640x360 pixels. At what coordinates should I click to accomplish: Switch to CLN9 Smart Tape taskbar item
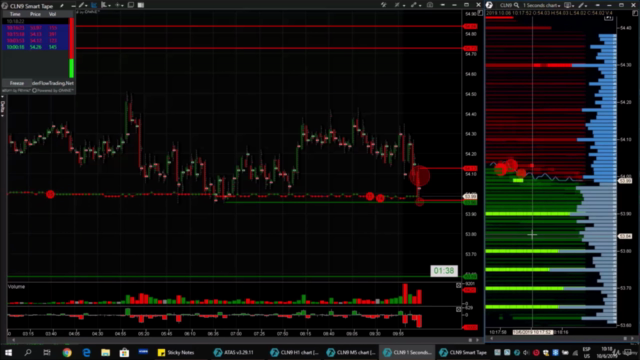click(464, 352)
